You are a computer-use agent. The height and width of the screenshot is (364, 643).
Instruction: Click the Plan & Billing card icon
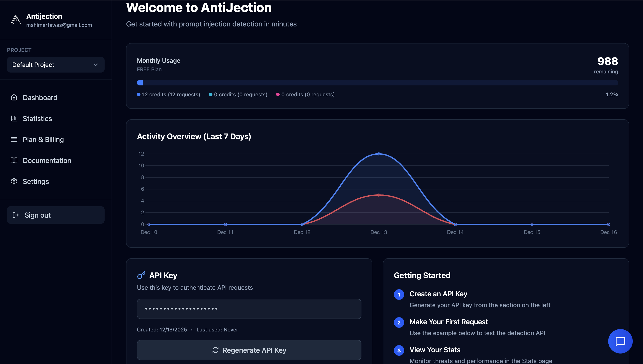(14, 139)
